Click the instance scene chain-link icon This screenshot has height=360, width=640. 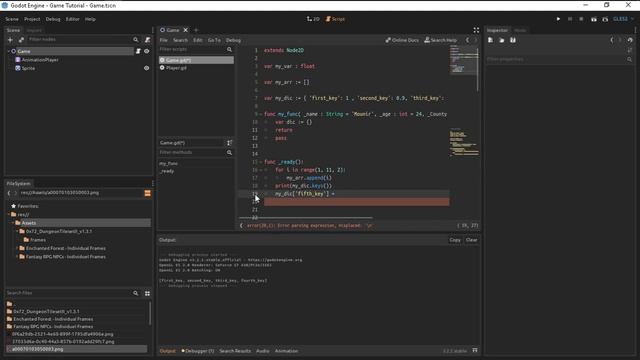click(21, 40)
